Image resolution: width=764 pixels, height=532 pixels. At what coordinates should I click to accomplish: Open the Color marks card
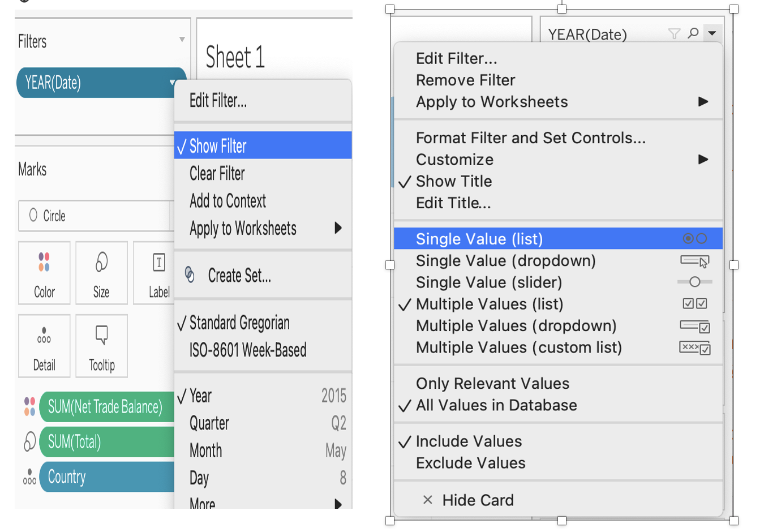(x=44, y=273)
